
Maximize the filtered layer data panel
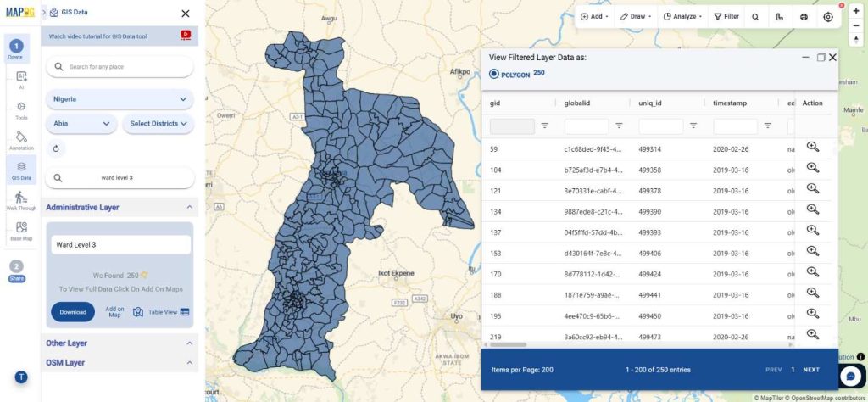821,57
